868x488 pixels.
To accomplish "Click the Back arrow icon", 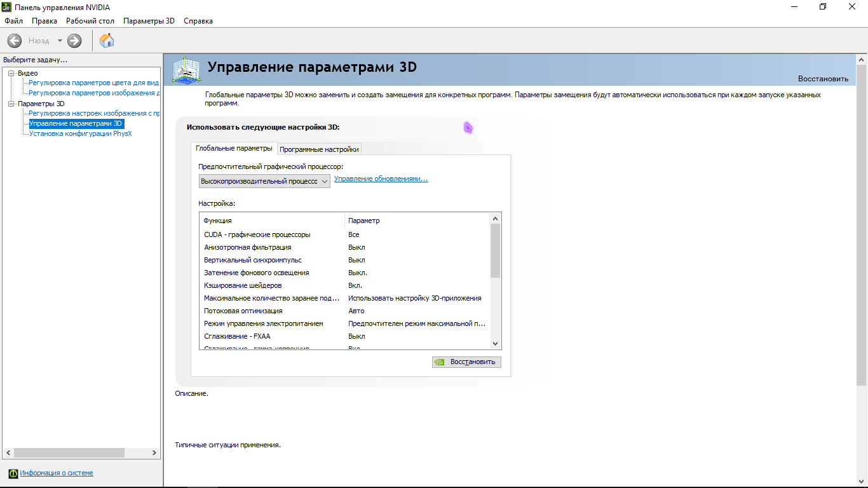I will coord(15,41).
